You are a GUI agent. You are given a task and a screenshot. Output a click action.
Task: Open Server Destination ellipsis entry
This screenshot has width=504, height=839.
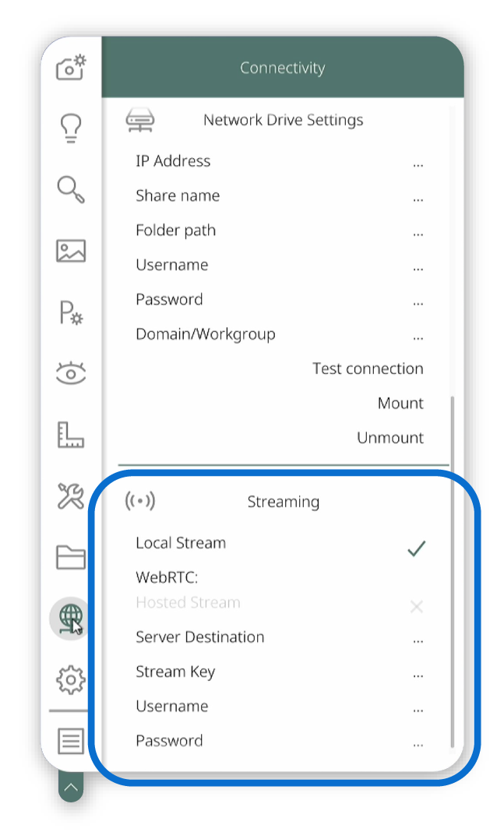pos(418,640)
